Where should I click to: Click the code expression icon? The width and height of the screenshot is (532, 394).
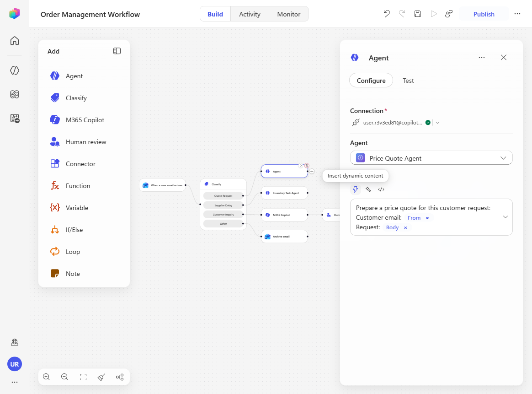(381, 189)
